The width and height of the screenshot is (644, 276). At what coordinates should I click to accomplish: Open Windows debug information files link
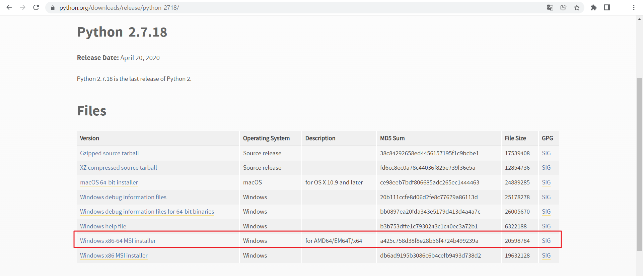point(123,197)
